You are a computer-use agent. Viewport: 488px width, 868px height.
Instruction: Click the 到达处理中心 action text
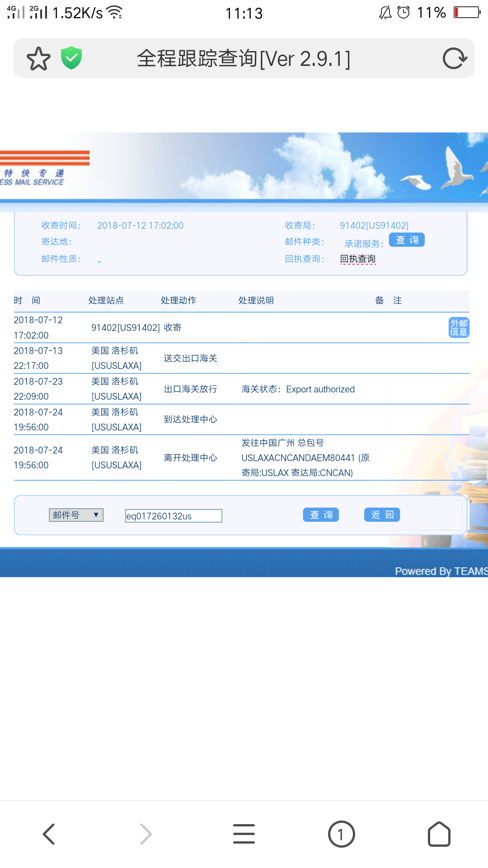point(190,420)
